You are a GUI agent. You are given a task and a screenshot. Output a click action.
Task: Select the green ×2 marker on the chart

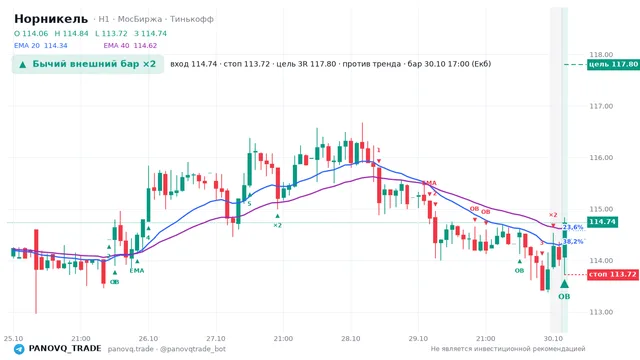tap(278, 225)
